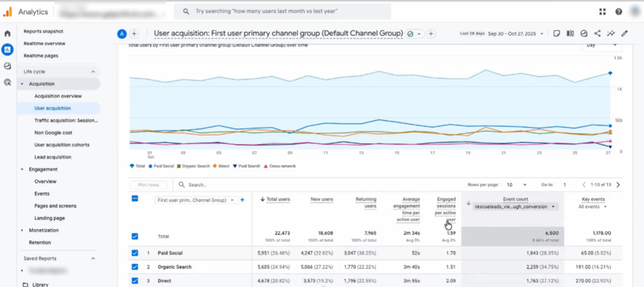
Task: Sort by New users column header
Action: [x=321, y=199]
